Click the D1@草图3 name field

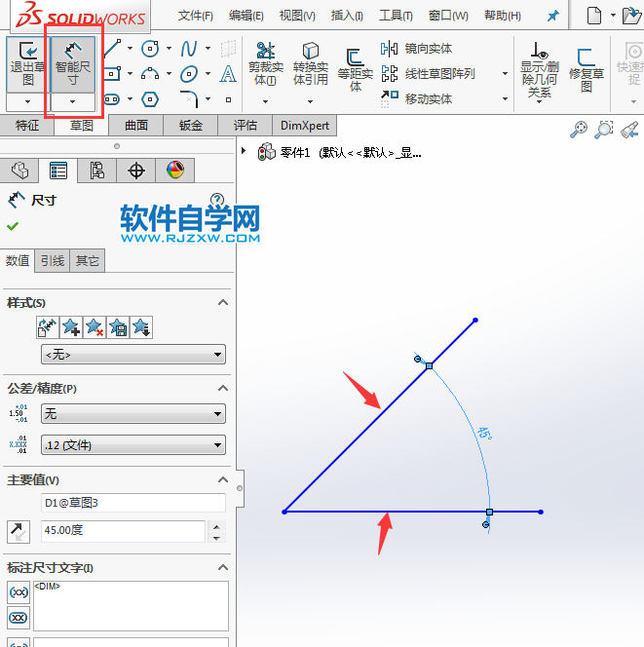133,503
